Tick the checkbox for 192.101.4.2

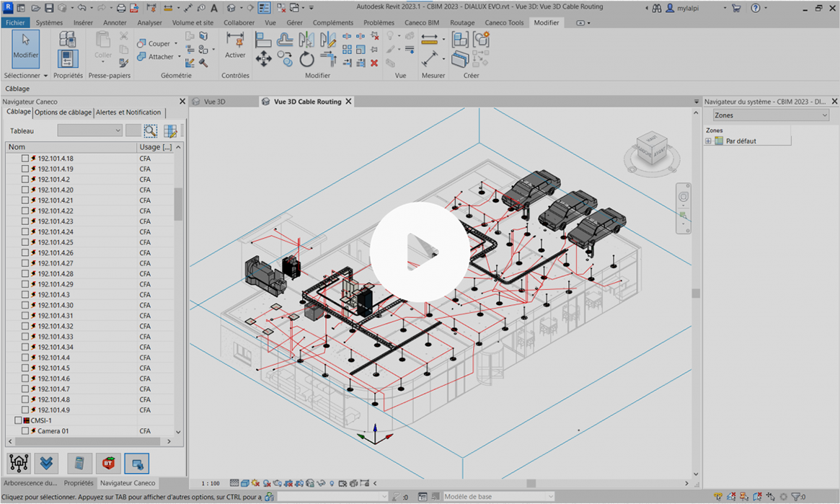pos(25,180)
